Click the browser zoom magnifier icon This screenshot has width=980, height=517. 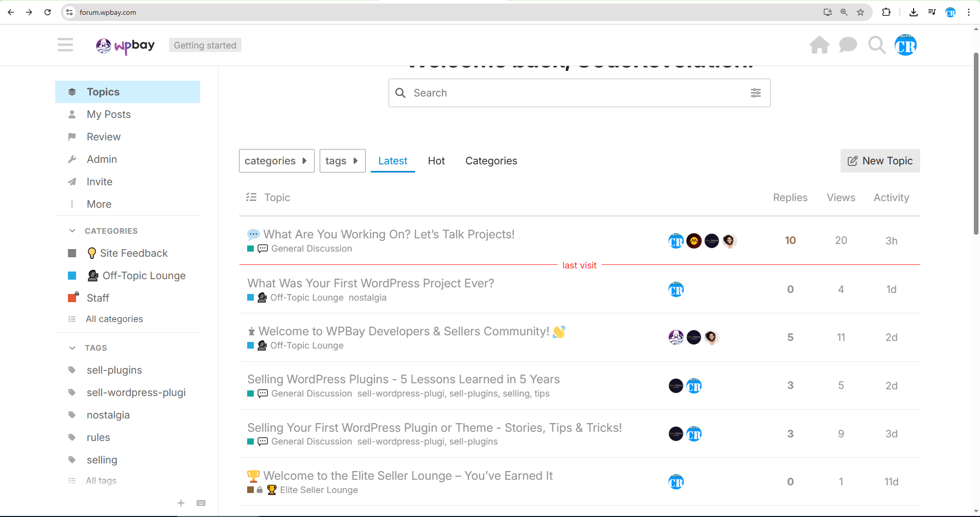(x=844, y=12)
